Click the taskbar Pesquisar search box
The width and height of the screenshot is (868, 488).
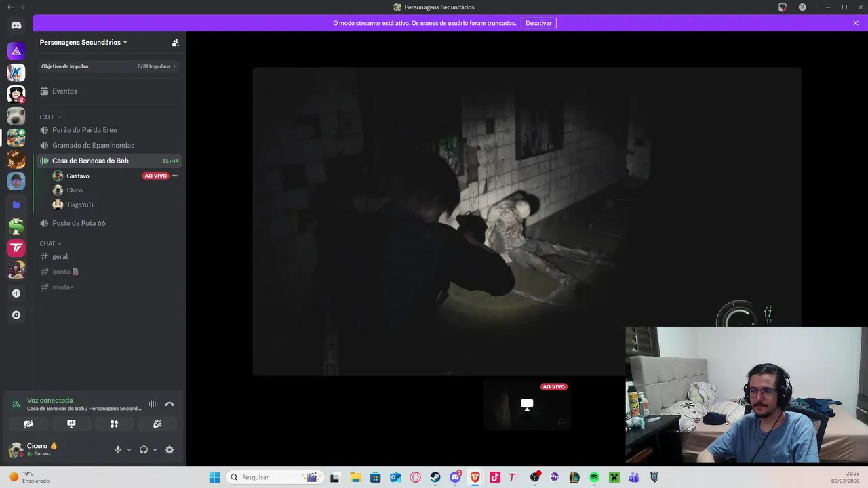pyautogui.click(x=274, y=477)
